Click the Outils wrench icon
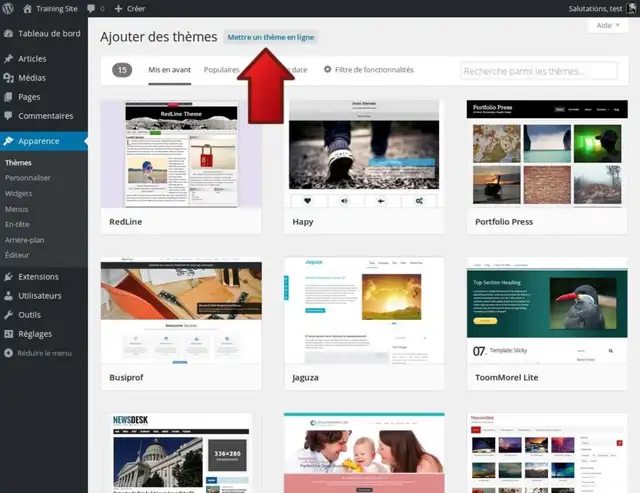Screen dimensions: 640x493 9,315
